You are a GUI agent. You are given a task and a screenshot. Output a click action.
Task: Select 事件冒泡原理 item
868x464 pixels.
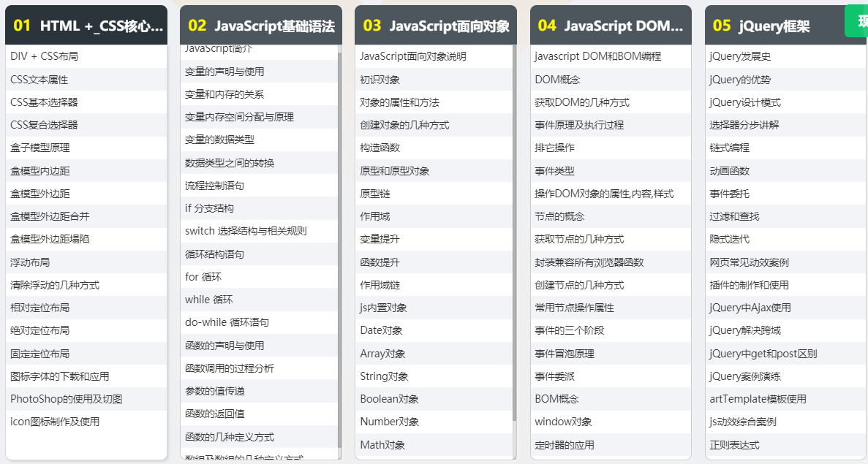[611, 354]
